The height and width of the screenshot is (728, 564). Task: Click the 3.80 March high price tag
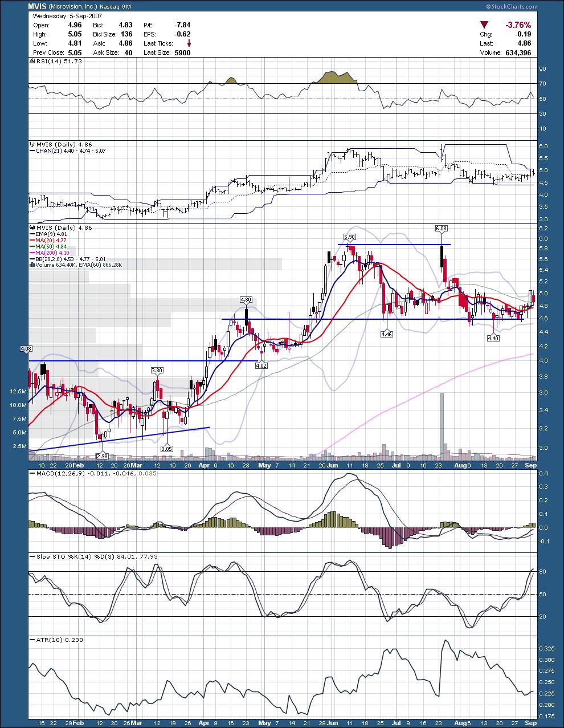point(157,370)
